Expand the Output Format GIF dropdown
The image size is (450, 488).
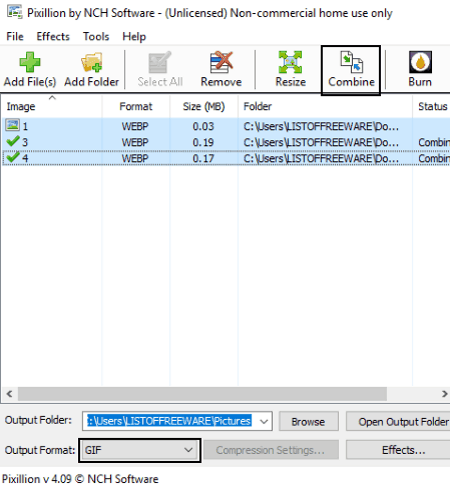(140, 450)
